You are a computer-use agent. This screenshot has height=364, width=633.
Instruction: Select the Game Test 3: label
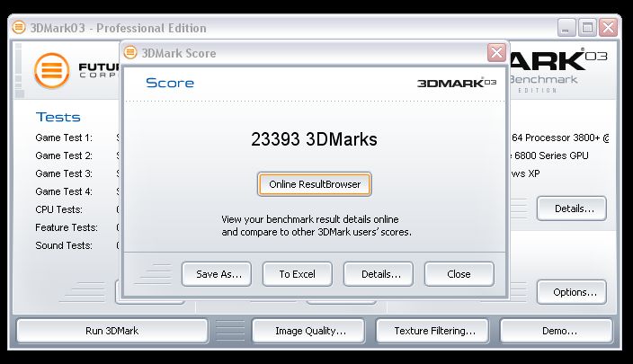point(64,173)
